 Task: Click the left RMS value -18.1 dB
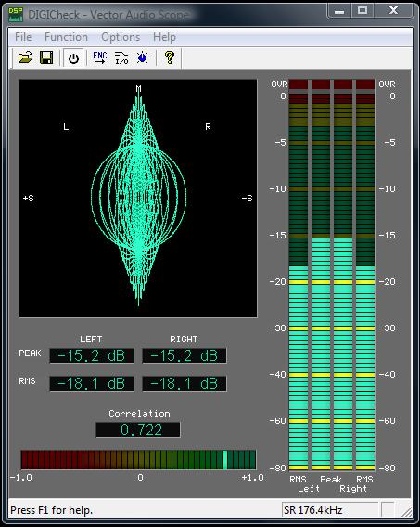pos(92,383)
